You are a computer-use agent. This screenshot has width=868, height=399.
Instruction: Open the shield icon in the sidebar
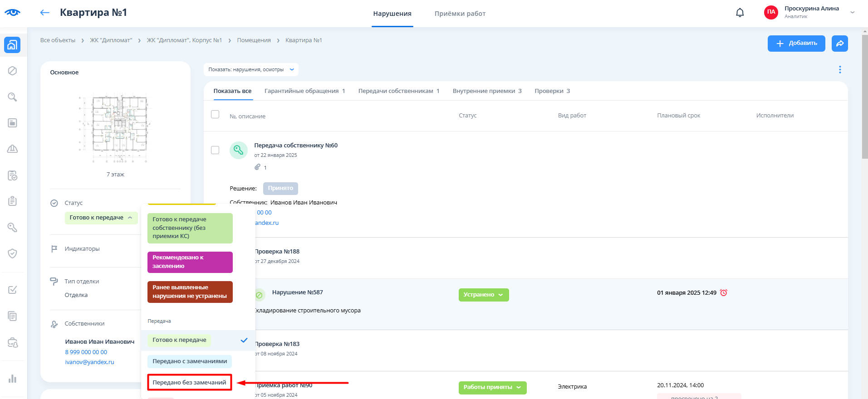(12, 253)
